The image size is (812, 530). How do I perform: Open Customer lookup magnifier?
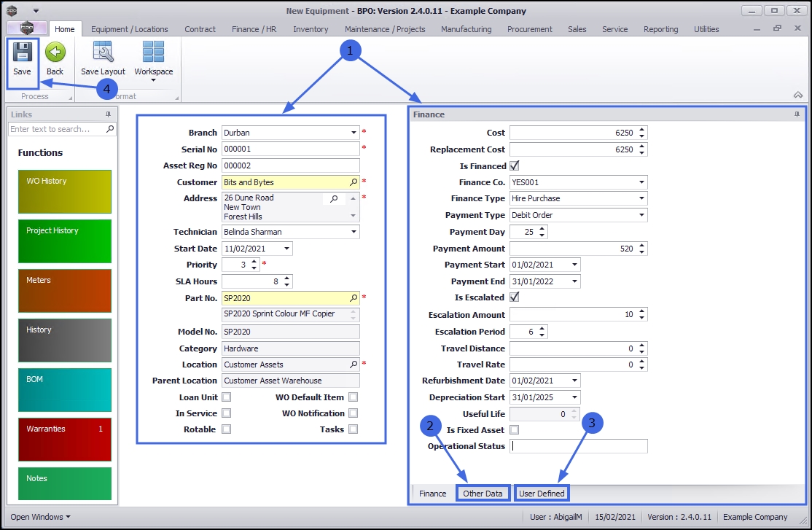354,182
